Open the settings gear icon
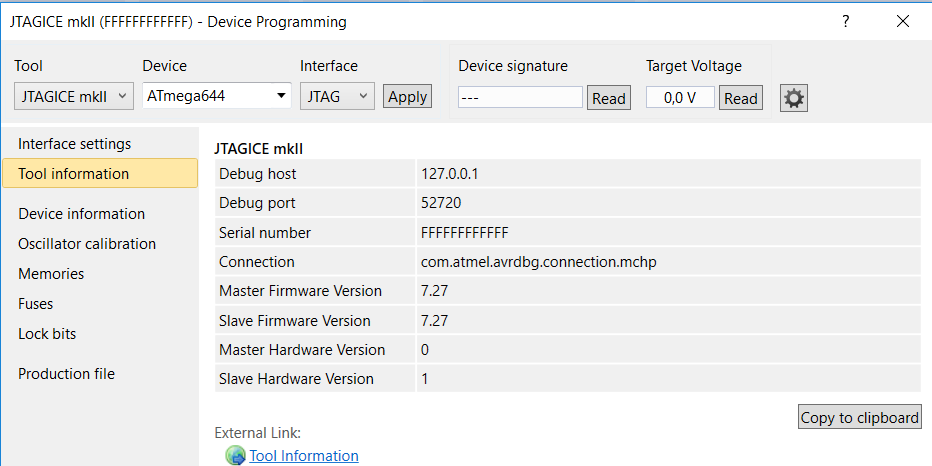932x466 pixels. (794, 98)
